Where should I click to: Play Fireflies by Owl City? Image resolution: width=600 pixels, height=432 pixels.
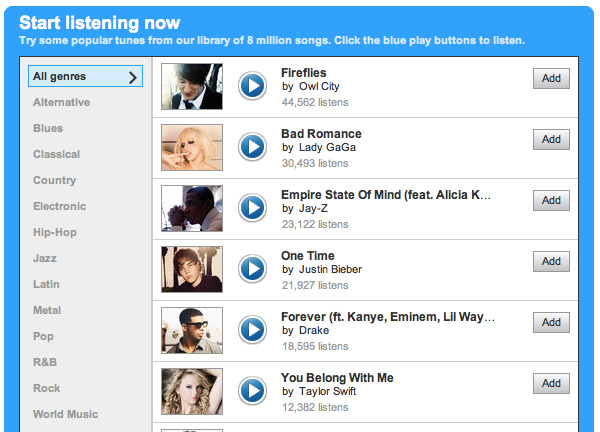[x=252, y=86]
